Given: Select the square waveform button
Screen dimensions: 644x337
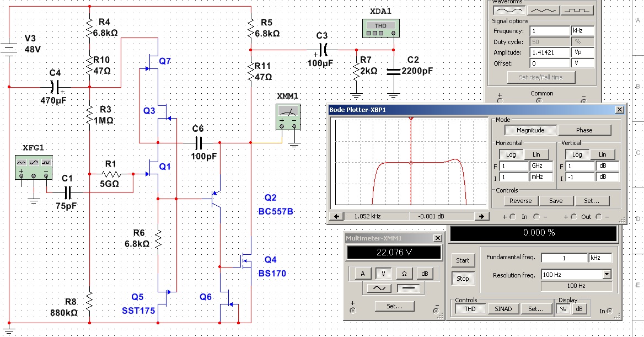Looking at the screenshot, I should click(577, 9).
